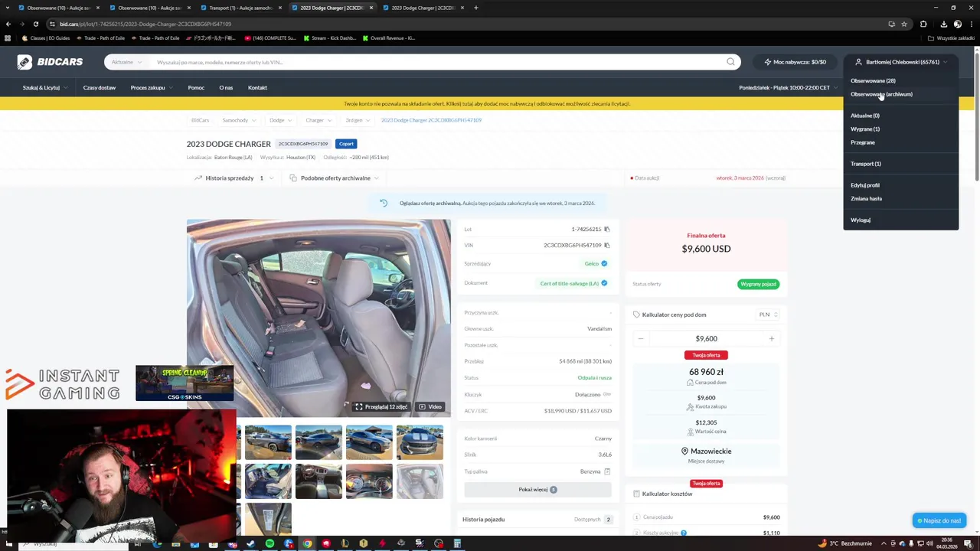The image size is (980, 551).
Task: Open the PLN currency selector
Action: [x=768, y=315]
